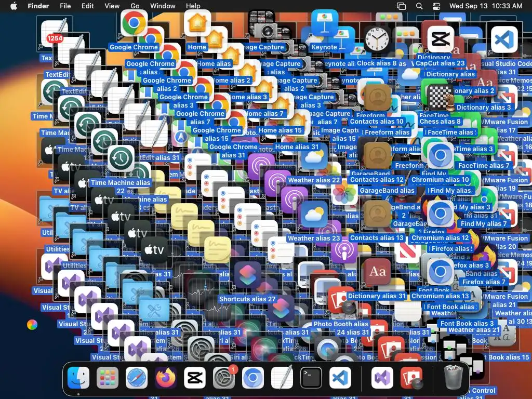Viewport: 532px width, 399px height.
Task: Open the Dictionary alias 31 icon
Action: click(377, 272)
